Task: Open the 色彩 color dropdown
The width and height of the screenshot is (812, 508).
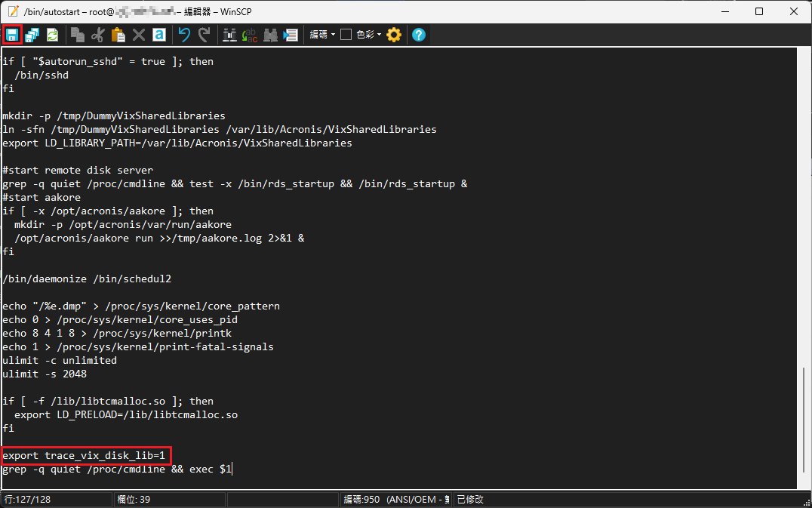Action: tap(369, 35)
